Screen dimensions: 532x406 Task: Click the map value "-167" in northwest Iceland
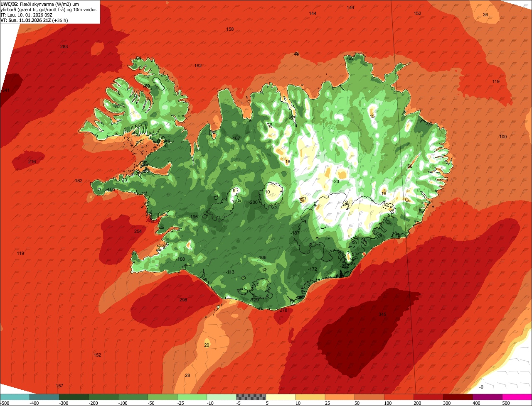[236, 138]
